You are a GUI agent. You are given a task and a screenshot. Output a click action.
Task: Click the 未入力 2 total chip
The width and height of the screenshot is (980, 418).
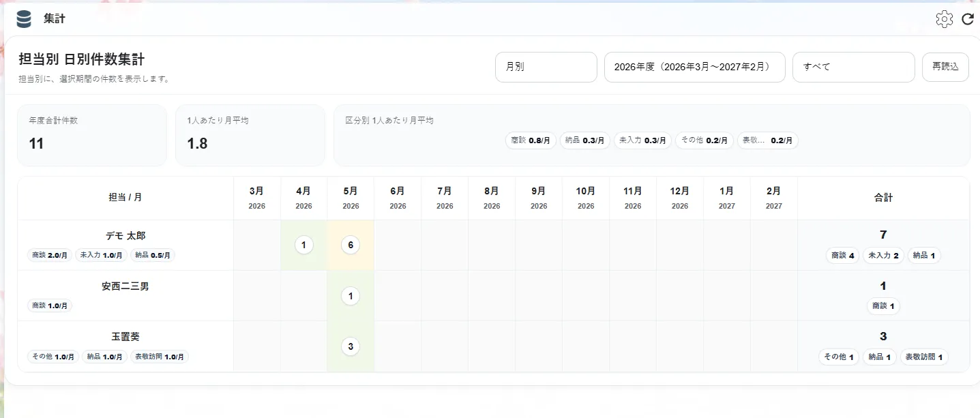pos(883,255)
